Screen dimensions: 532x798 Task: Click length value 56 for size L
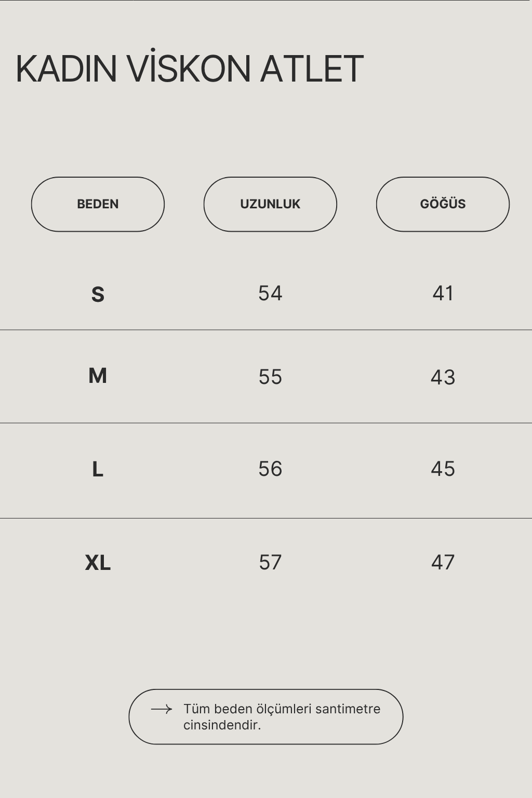(270, 469)
